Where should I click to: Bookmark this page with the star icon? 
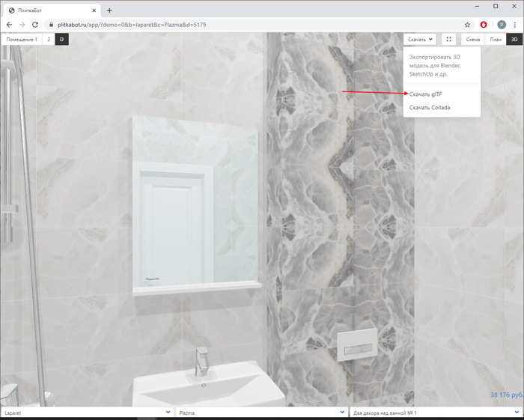pos(468,25)
